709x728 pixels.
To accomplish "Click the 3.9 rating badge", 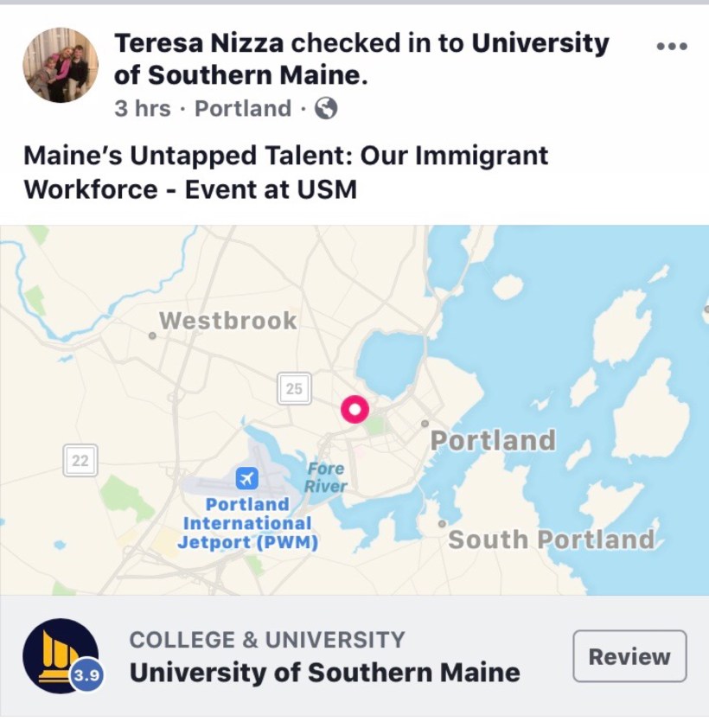I will pos(86,676).
